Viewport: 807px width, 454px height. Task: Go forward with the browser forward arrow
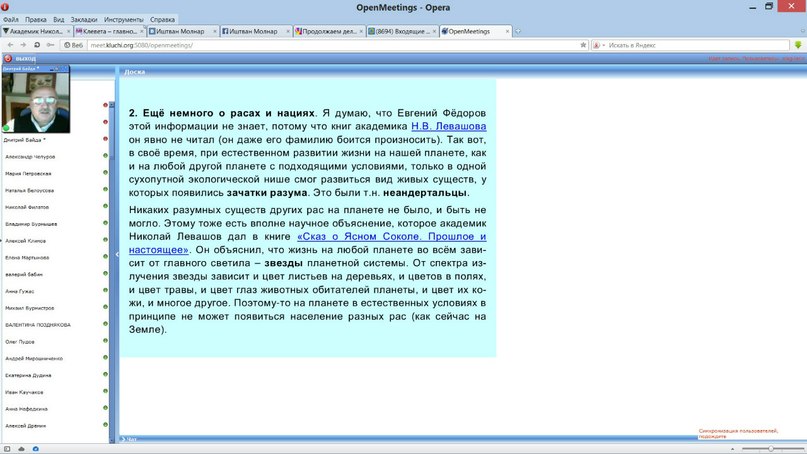23,45
